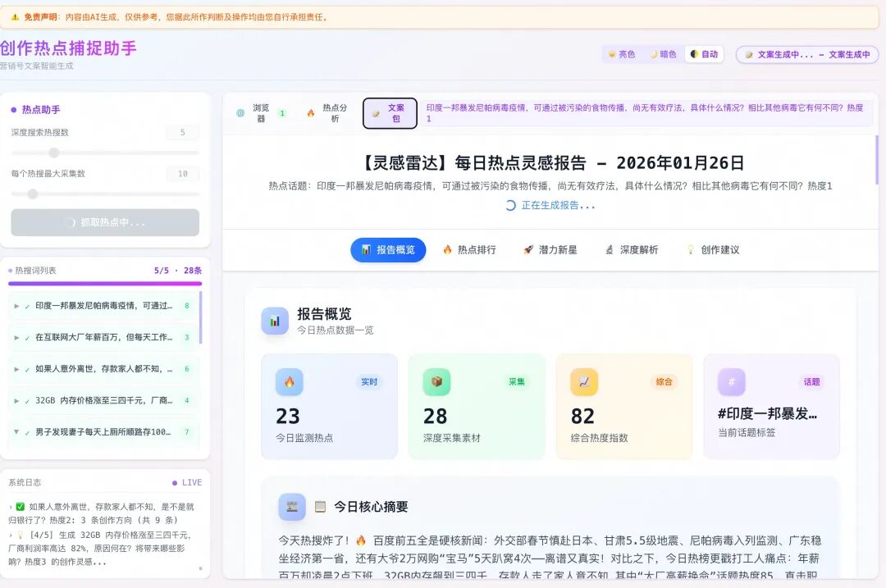Viewport: 886px width, 588px height.
Task: Click the 文案包 package icon
Action: (x=378, y=115)
